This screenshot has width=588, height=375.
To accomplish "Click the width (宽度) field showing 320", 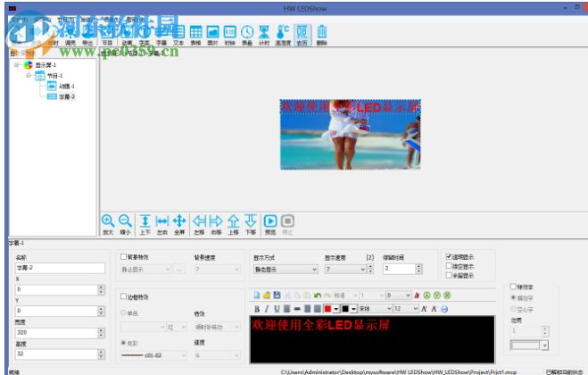I will tap(56, 332).
